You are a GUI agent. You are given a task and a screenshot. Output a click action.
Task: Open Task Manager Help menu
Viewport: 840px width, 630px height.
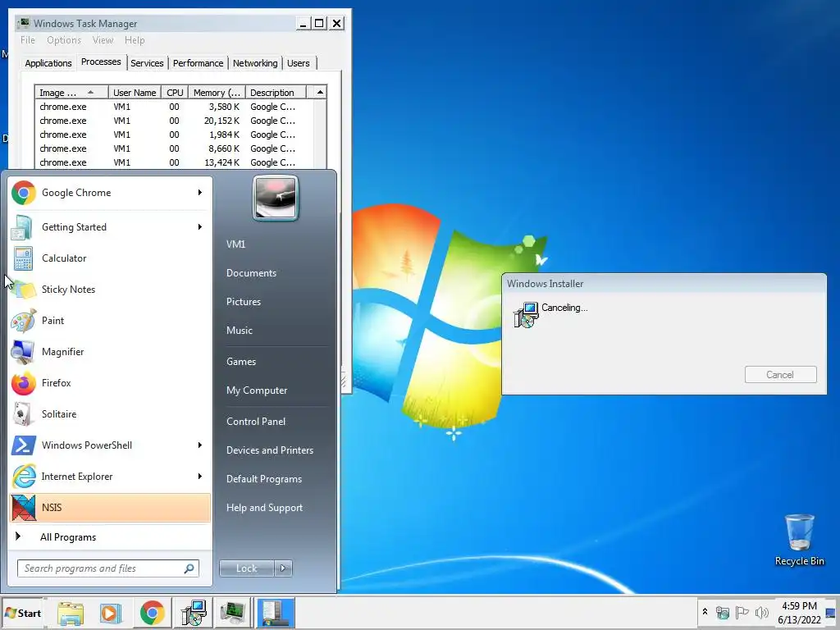[135, 40]
